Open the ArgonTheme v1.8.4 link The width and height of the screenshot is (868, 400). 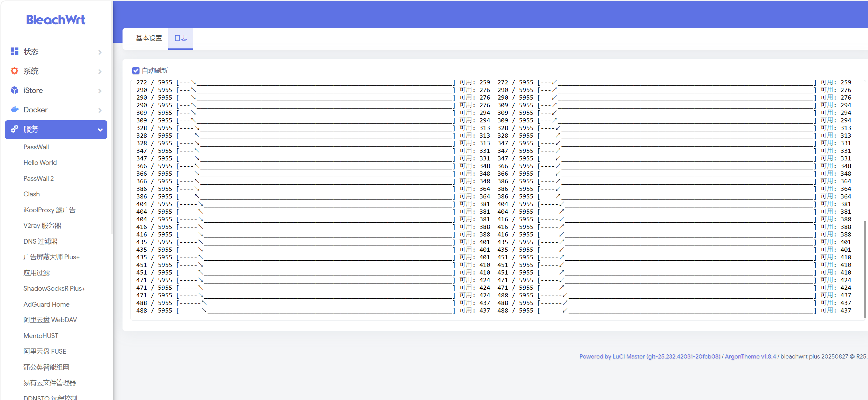(750, 356)
